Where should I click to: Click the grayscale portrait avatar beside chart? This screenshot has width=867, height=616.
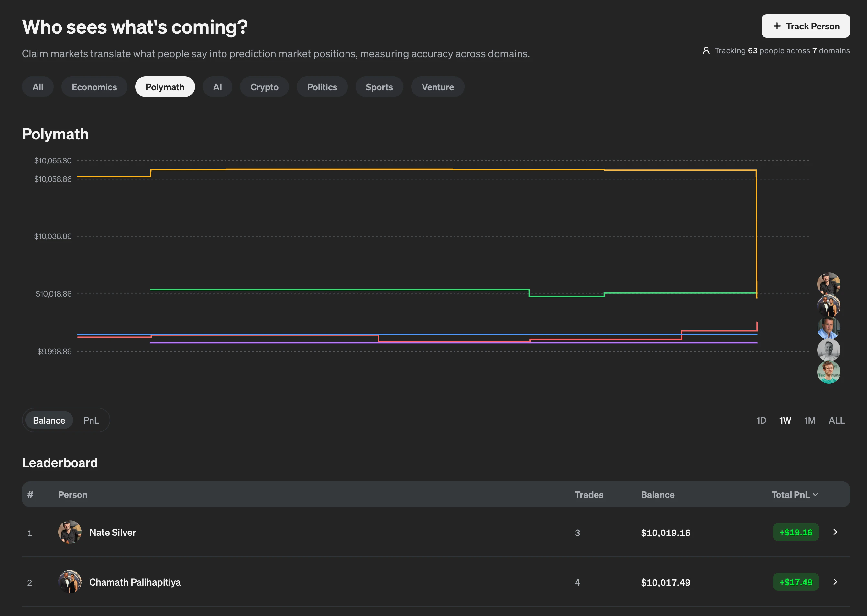pos(828,350)
